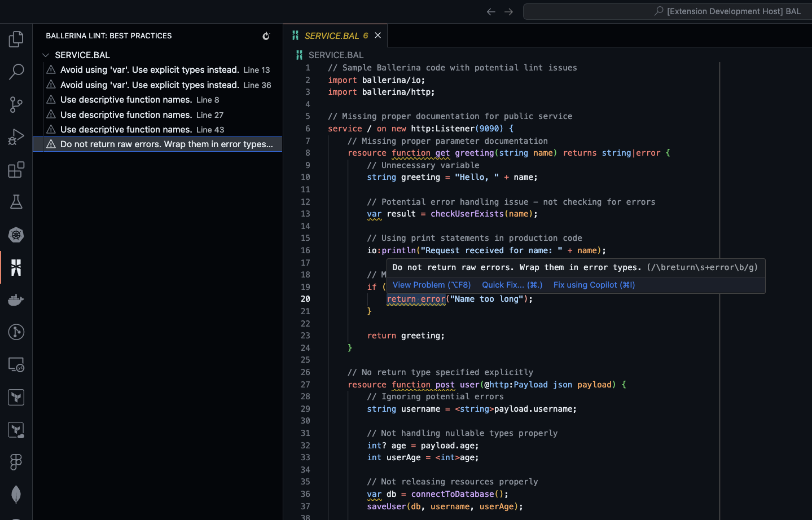Click 'return error' underlined code on line 20

pos(416,299)
